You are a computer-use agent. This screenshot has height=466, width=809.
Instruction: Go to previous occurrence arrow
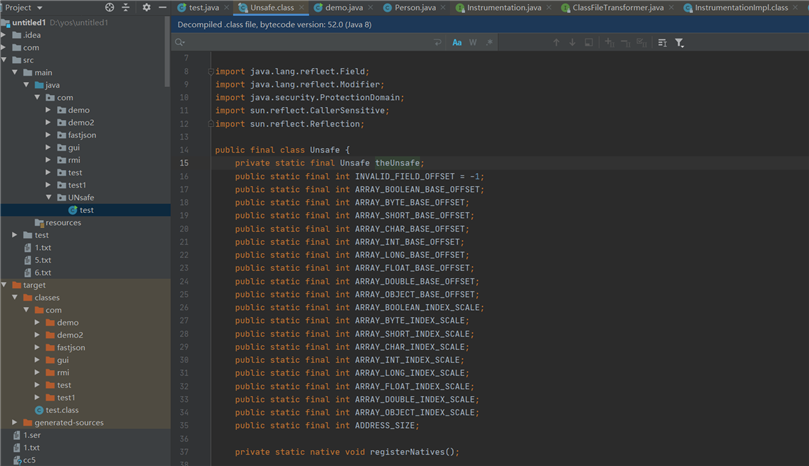pos(556,42)
